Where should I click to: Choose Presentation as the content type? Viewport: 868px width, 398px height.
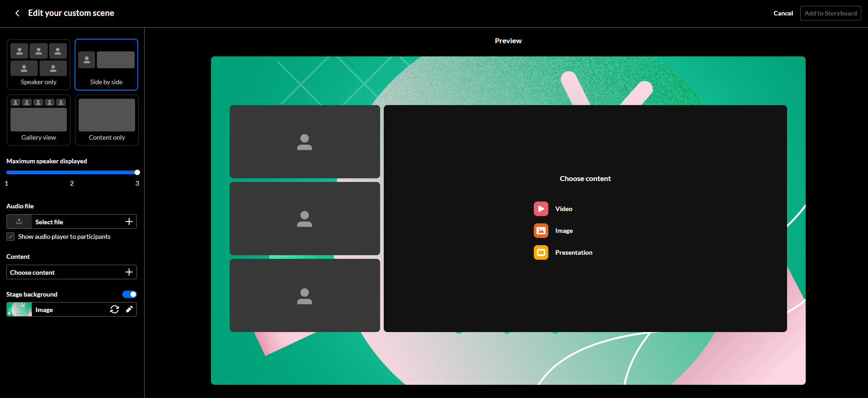tap(574, 252)
